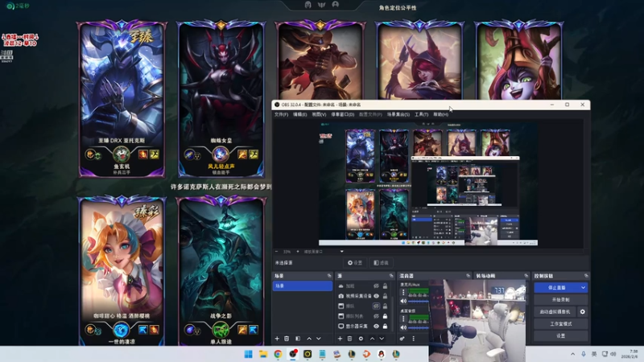The width and height of the screenshot is (644, 362).
Task: Toggle visibility eye of the first source row
Action: click(376, 286)
